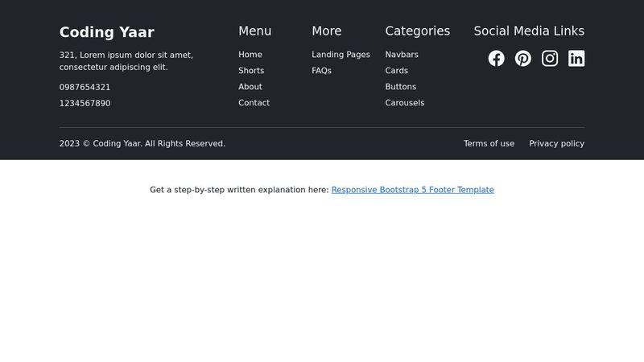Click the FAQs link
644x362 pixels.
pos(321,71)
